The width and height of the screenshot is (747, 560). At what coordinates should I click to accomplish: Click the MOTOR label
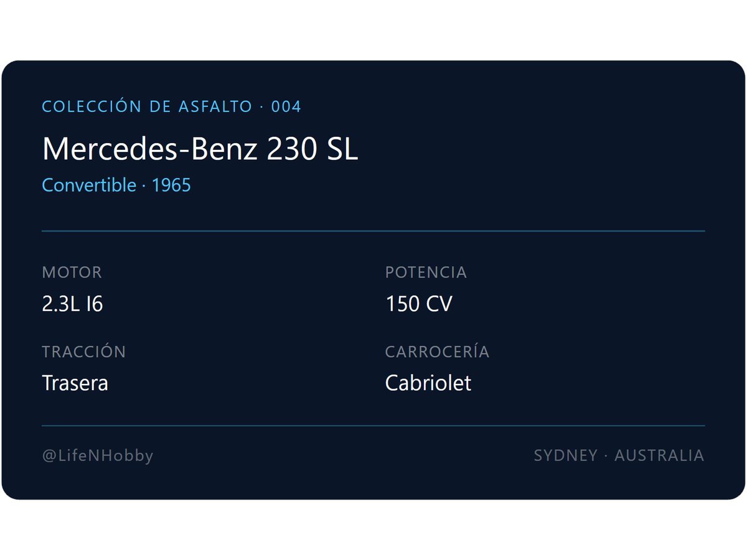pos(72,273)
